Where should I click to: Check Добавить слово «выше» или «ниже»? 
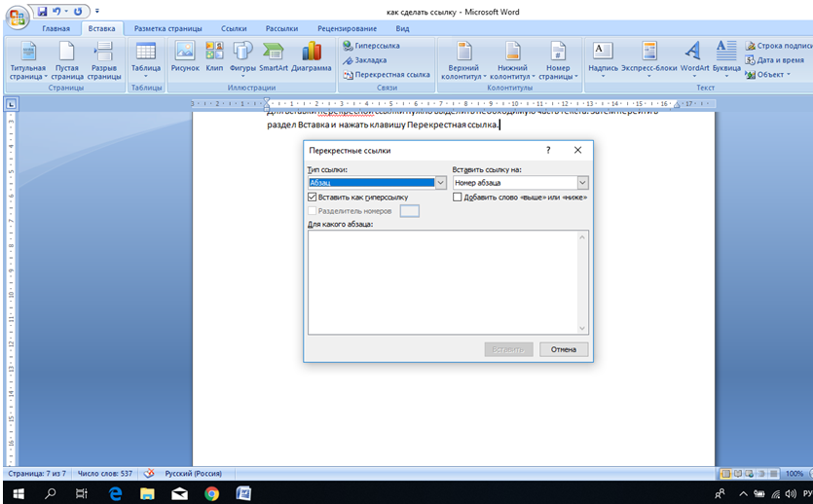click(x=457, y=197)
